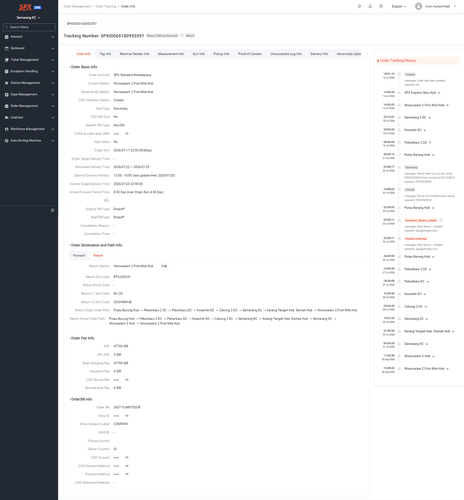Screen dimensions: 464x500
Task: Switch to the Proof of Contact tab
Action: tap(250, 54)
